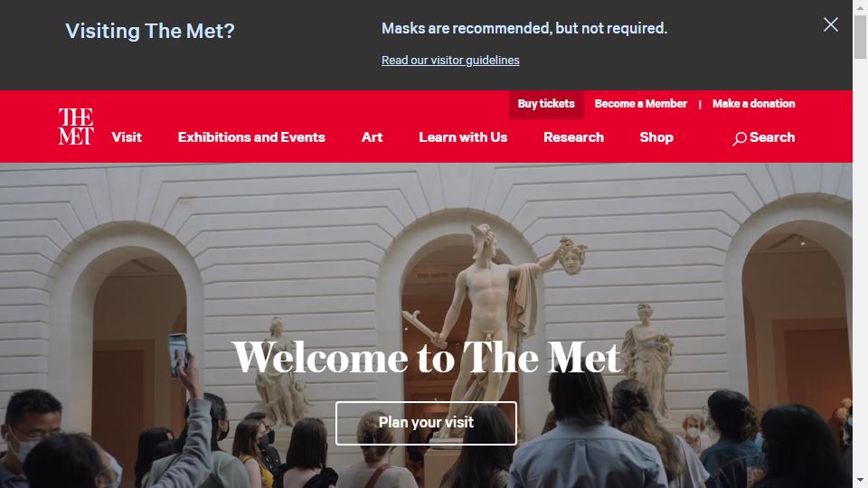Screen dimensions: 868x488
Task: Dismiss the Visiting The Met banner
Action: click(830, 24)
